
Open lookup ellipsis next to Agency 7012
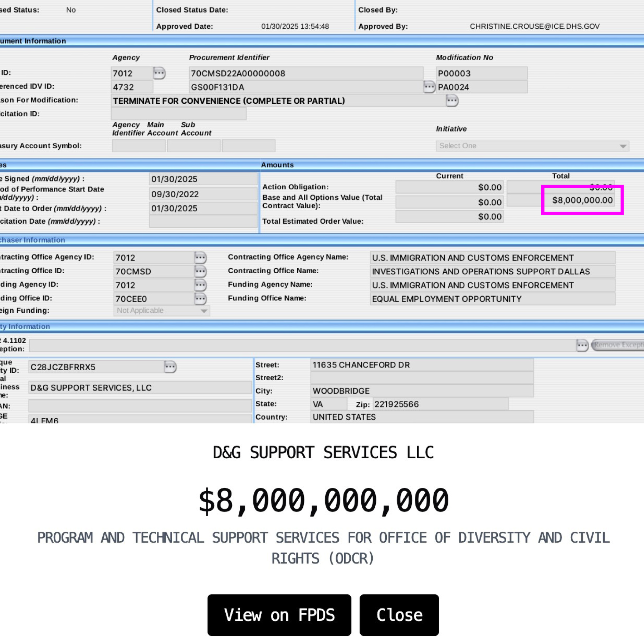click(x=159, y=73)
